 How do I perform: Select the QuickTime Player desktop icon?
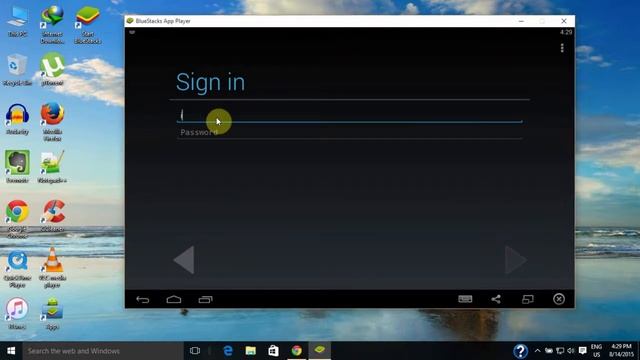pos(18,269)
